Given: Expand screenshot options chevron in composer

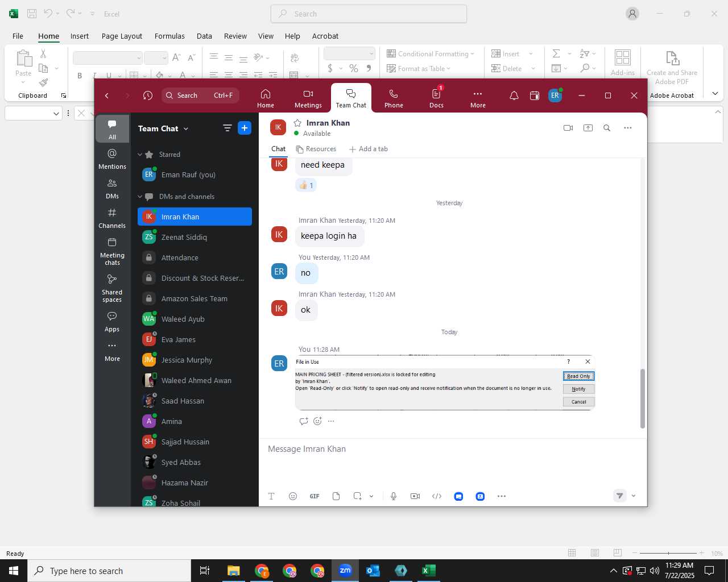Looking at the screenshot, I should pos(371,496).
